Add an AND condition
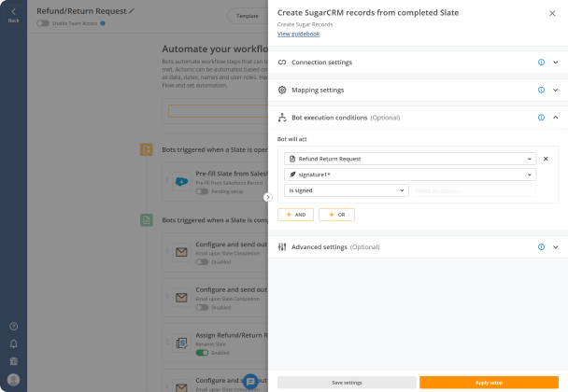This screenshot has width=568, height=392. pyautogui.click(x=295, y=215)
